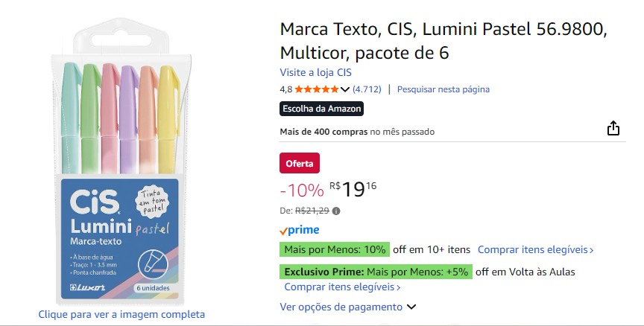
Task: Select the 'Mais por Menos: 10%' badge
Action: (x=335, y=249)
